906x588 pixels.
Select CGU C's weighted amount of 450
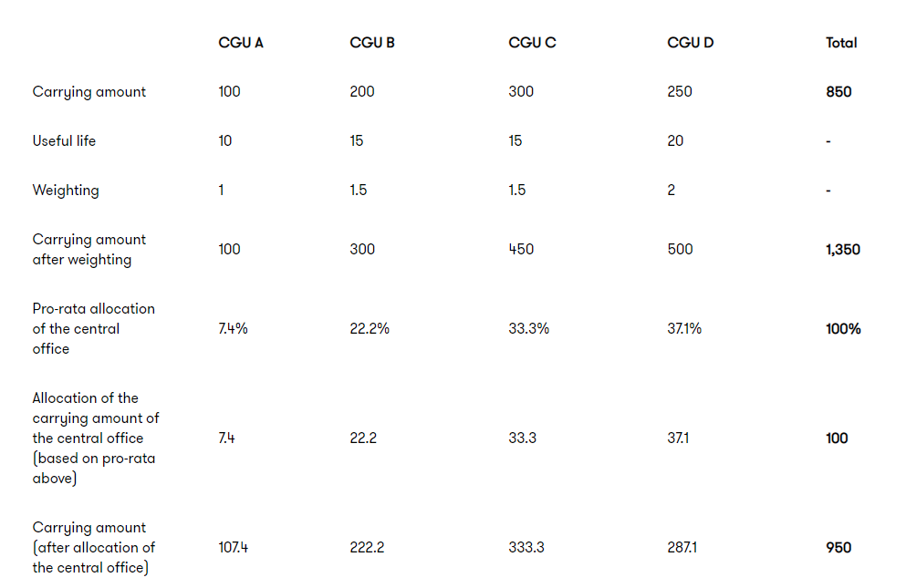point(521,250)
